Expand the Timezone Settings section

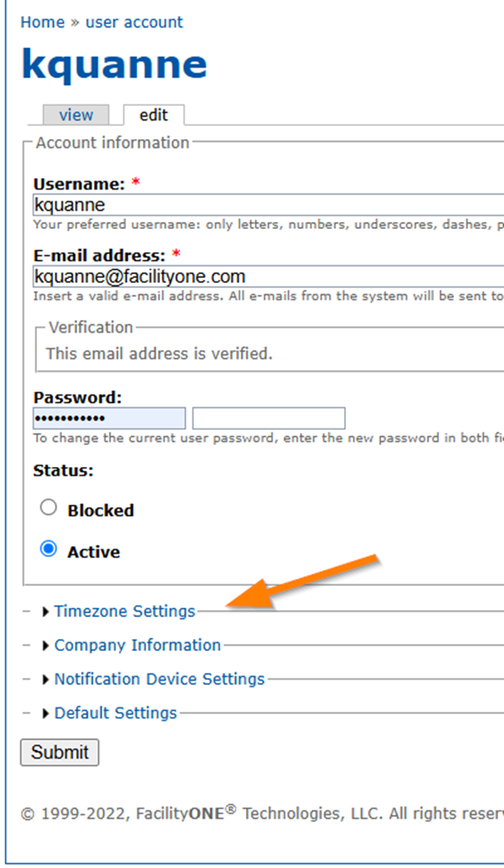point(125,611)
